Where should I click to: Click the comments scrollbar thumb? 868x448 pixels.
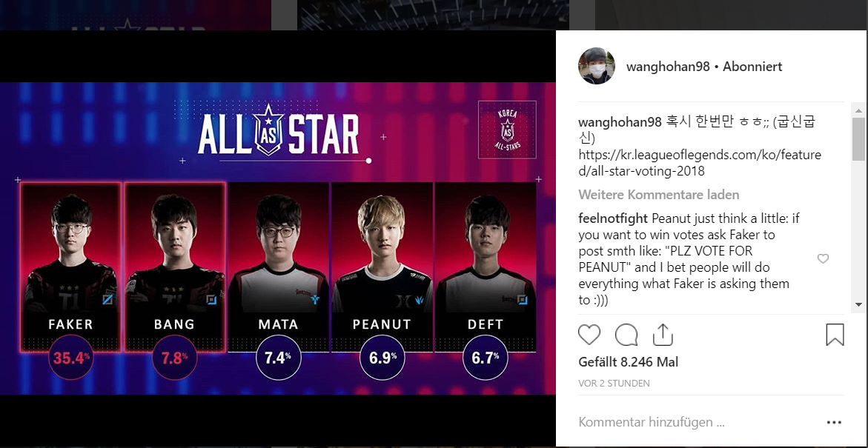858,138
